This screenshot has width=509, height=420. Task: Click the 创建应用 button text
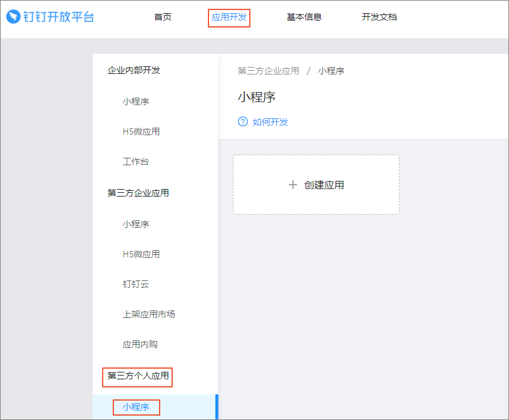(324, 185)
